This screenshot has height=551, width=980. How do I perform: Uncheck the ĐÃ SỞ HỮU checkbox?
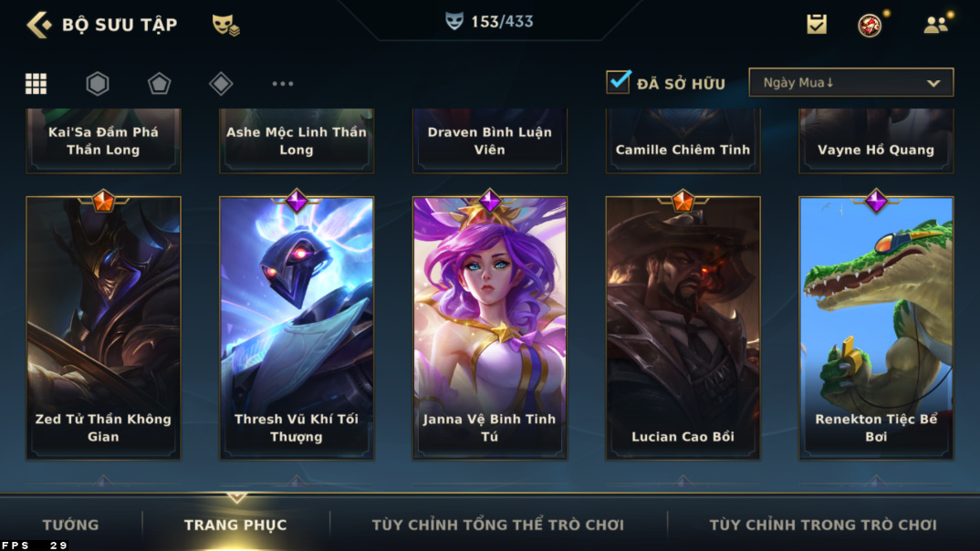coord(618,82)
